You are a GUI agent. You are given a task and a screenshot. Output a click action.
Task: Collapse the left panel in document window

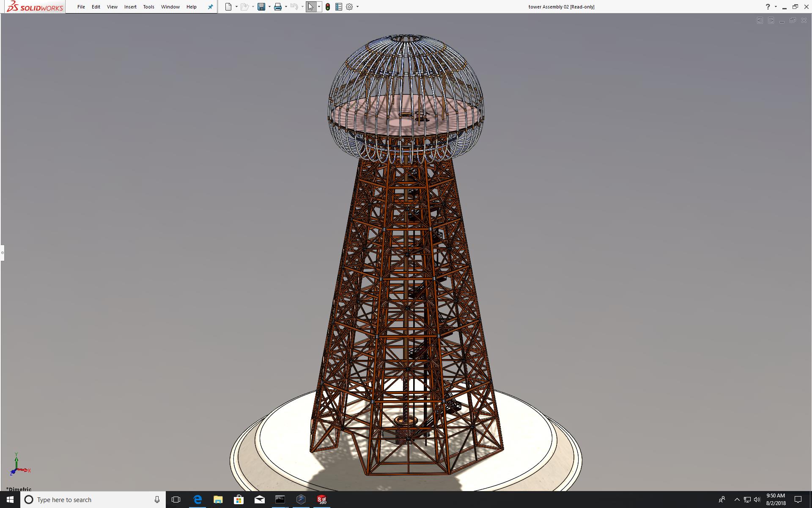click(x=760, y=20)
